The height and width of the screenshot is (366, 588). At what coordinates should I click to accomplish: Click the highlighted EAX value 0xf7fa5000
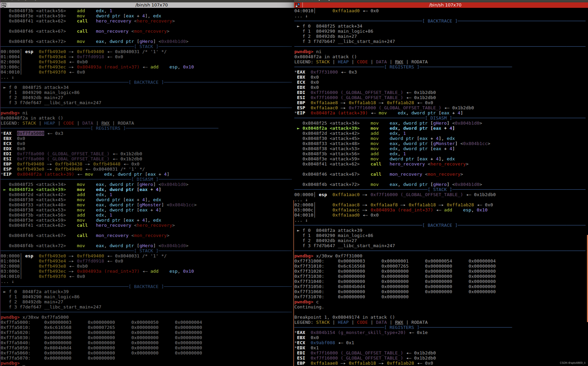[30, 133]
